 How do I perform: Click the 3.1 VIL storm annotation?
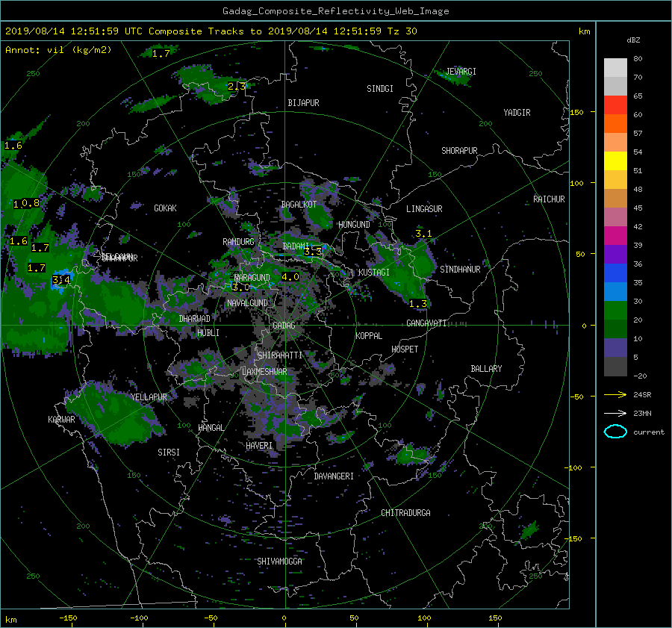click(423, 234)
